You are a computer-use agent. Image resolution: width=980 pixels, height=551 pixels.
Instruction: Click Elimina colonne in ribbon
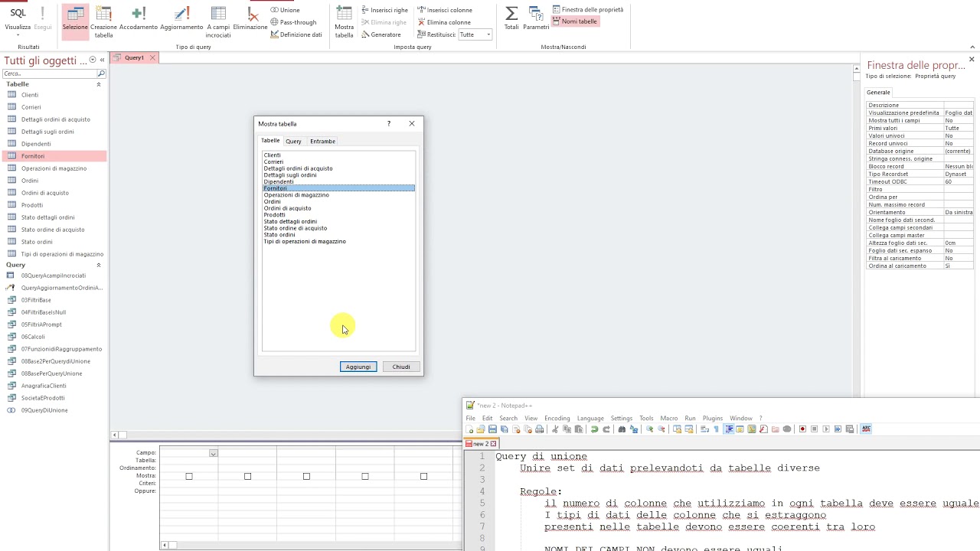[444, 22]
